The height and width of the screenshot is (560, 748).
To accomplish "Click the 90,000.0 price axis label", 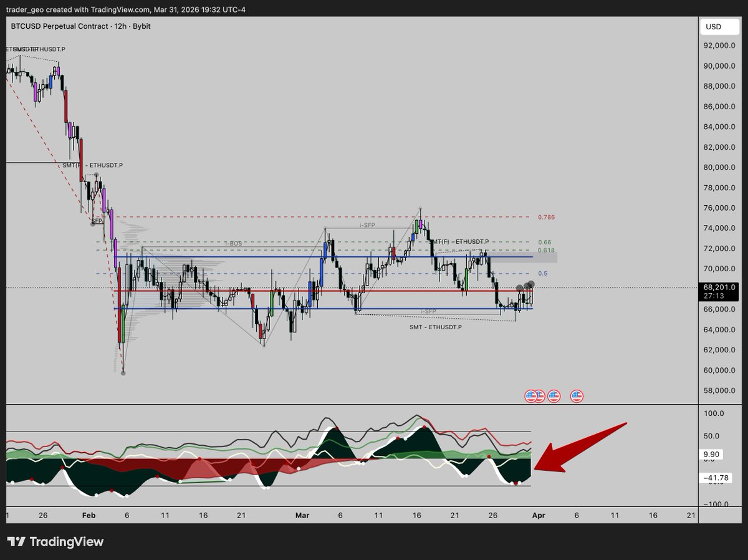I will (719, 66).
